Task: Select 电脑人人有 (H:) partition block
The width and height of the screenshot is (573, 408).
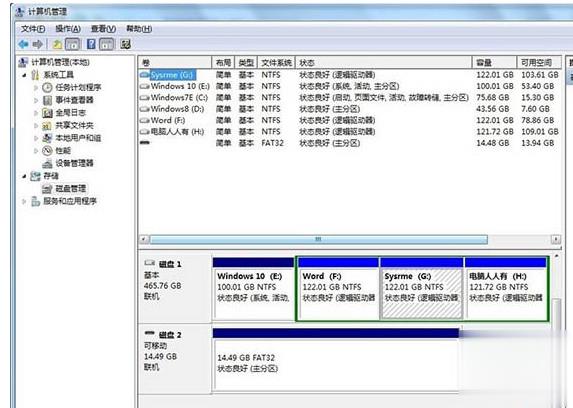Action: click(x=506, y=289)
